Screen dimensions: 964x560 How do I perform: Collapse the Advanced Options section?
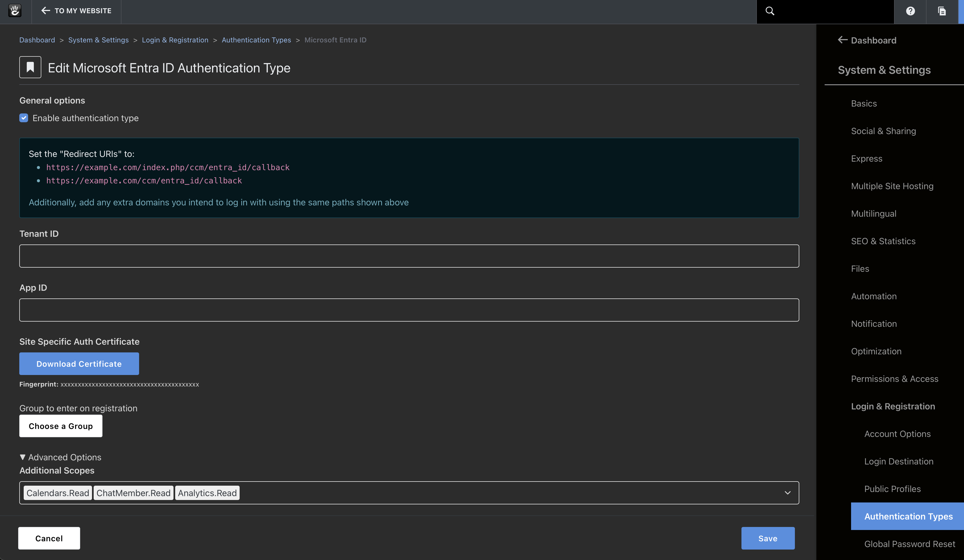(x=60, y=457)
